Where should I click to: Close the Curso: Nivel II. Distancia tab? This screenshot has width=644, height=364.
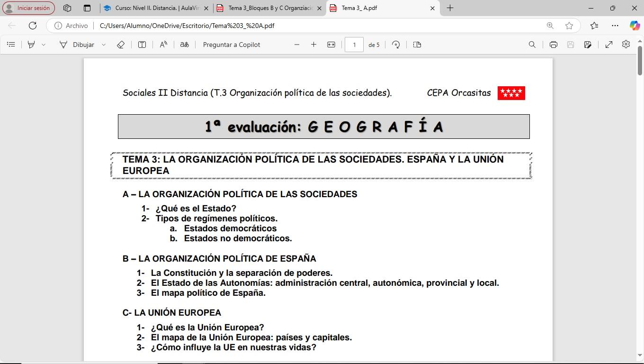click(x=206, y=8)
